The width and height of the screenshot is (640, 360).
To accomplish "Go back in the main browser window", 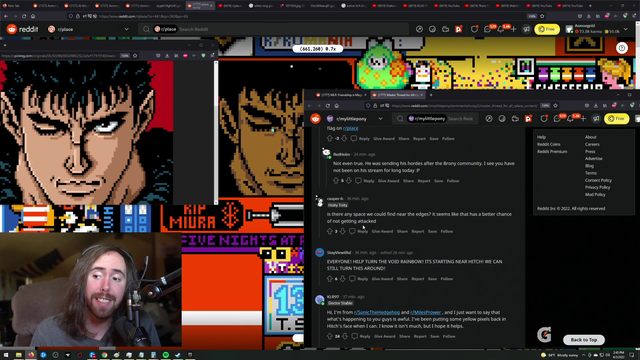I will (6, 16).
